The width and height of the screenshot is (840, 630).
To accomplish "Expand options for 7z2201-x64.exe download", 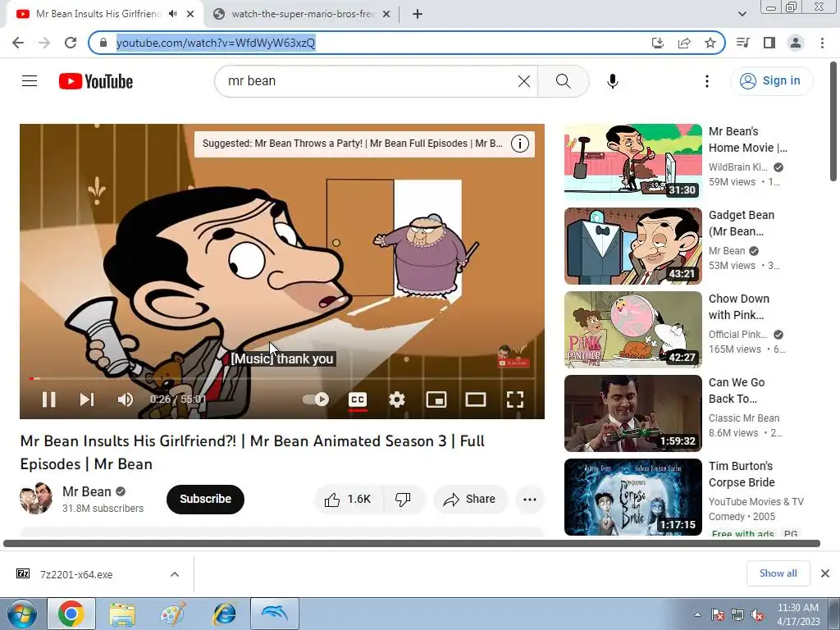I will coord(175,574).
